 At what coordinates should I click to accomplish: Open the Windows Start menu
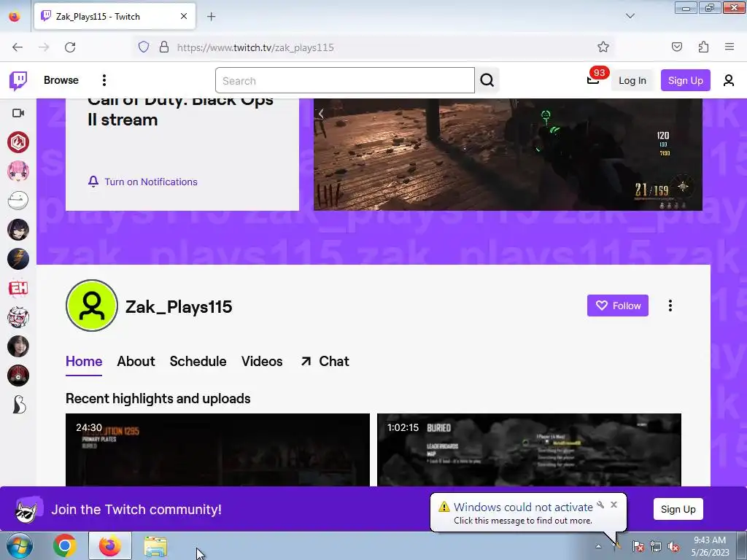tap(20, 545)
